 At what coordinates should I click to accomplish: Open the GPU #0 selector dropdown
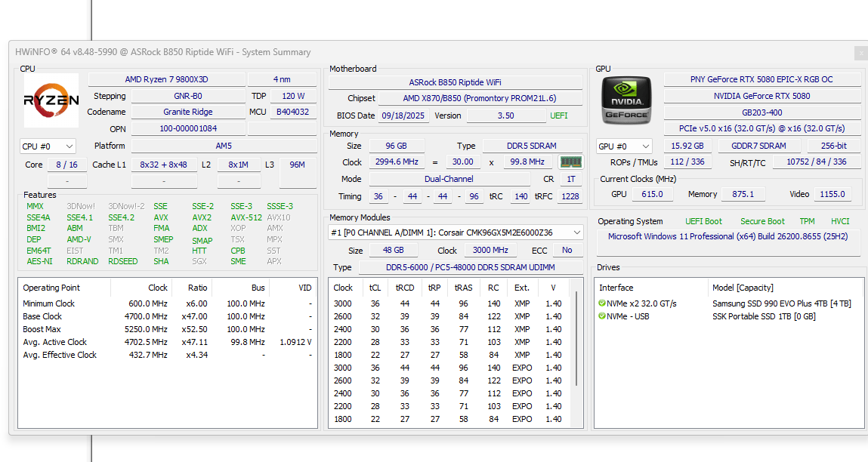pos(624,146)
